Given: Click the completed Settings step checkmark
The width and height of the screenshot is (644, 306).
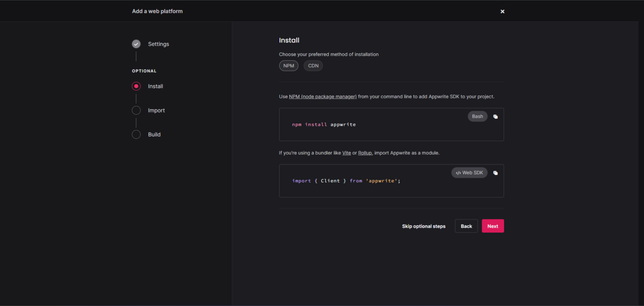Looking at the screenshot, I should tap(136, 44).
